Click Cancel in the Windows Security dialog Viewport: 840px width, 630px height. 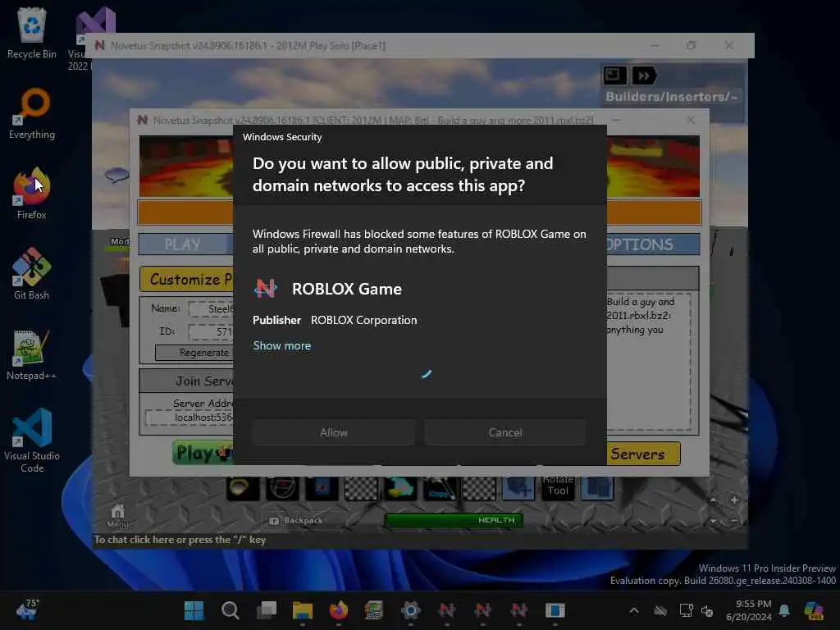click(x=505, y=432)
